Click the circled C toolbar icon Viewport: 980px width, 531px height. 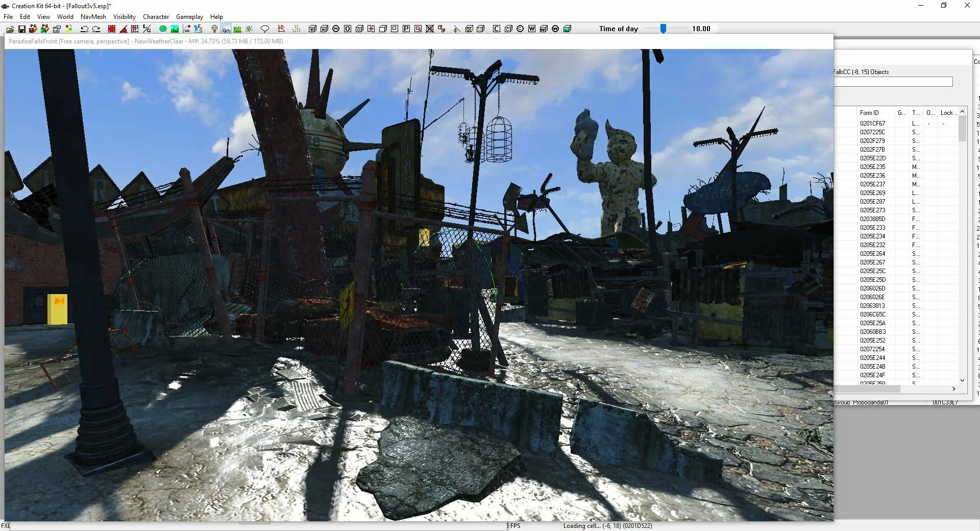[520, 29]
